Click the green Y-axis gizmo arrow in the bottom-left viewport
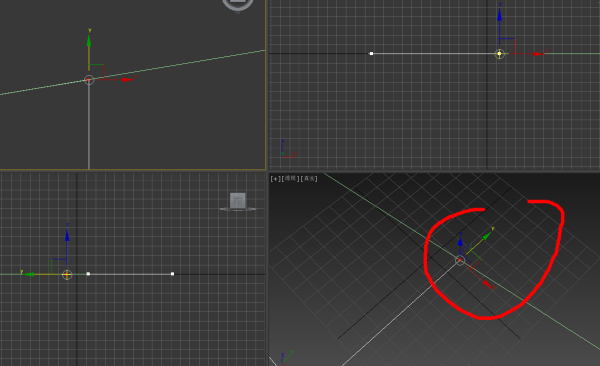The width and height of the screenshot is (600, 366). (28, 274)
